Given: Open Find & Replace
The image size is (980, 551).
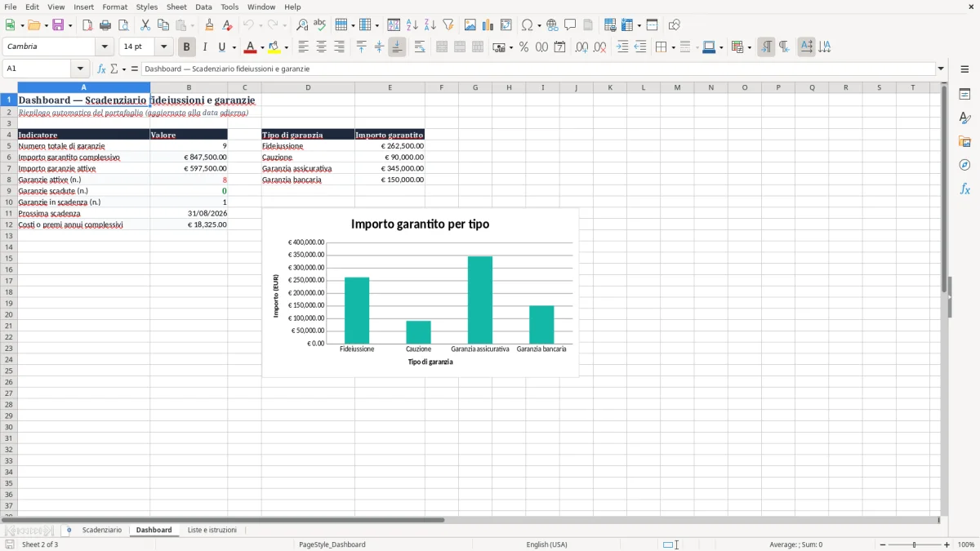Looking at the screenshot, I should (x=302, y=25).
